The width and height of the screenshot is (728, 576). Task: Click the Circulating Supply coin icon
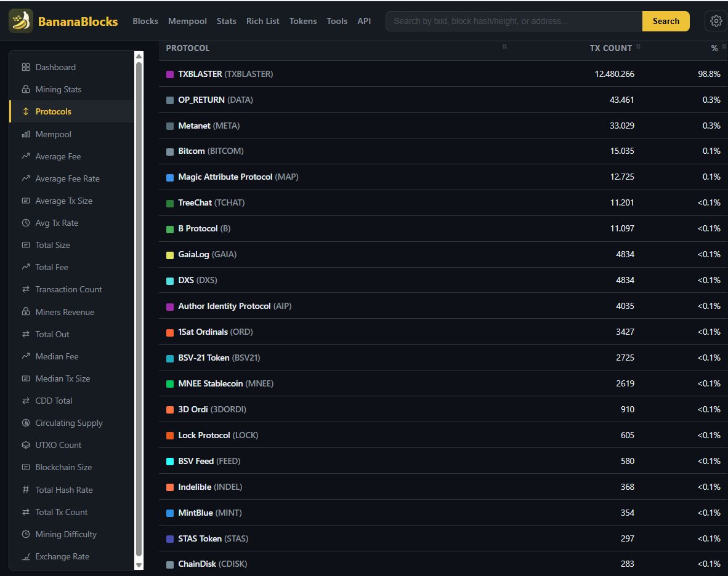click(x=25, y=423)
